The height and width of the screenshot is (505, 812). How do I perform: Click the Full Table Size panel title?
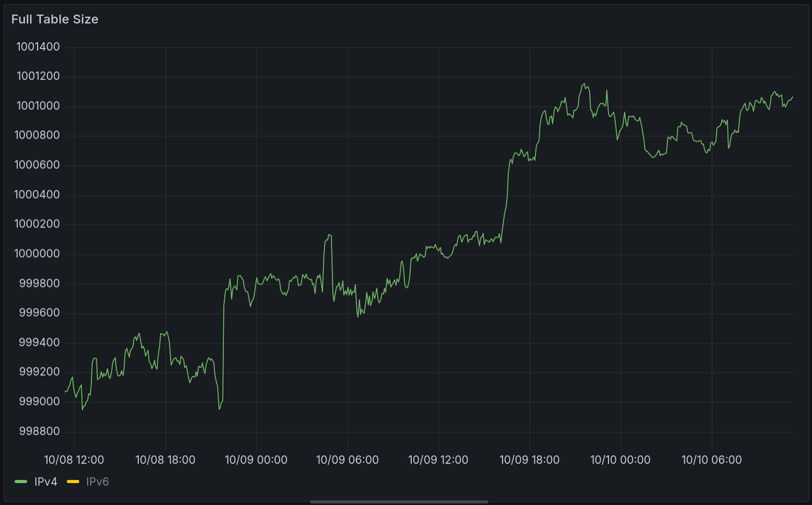tap(55, 19)
